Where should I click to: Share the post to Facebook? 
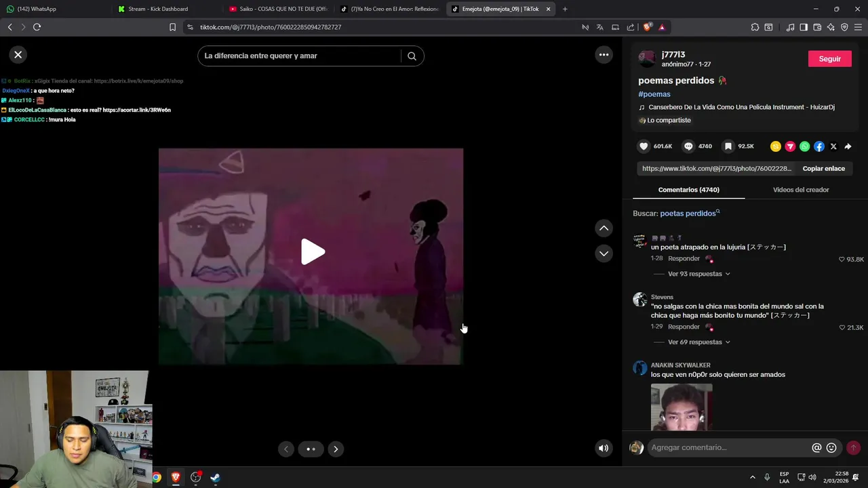pos(819,146)
